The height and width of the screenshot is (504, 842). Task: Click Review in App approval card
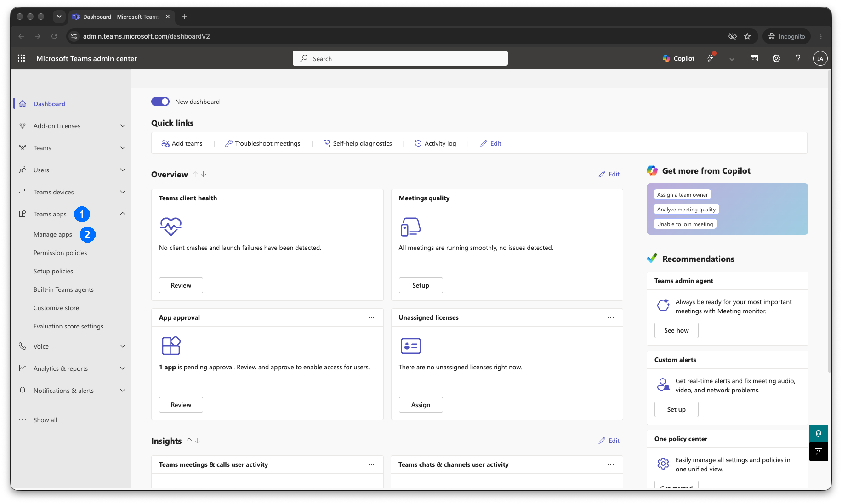pyautogui.click(x=181, y=405)
